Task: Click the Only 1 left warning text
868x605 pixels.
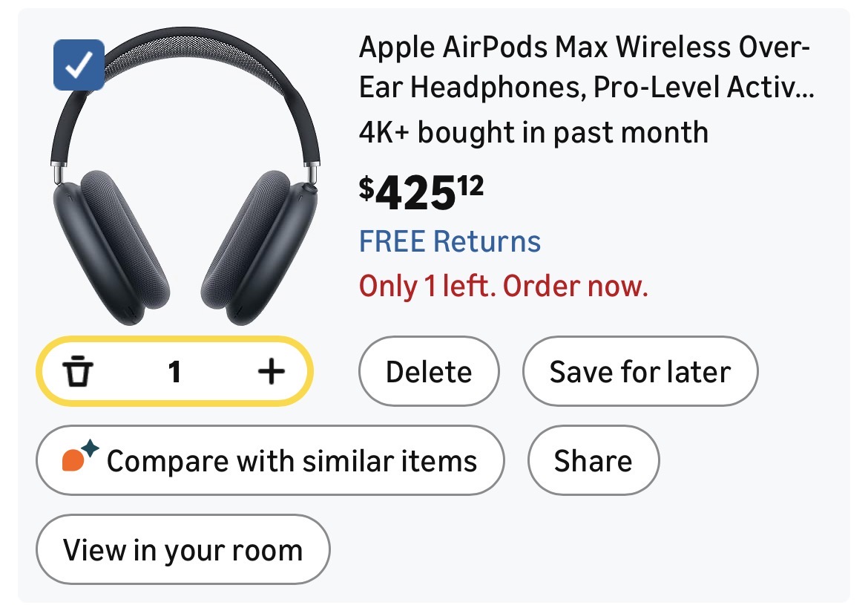Action: [504, 286]
